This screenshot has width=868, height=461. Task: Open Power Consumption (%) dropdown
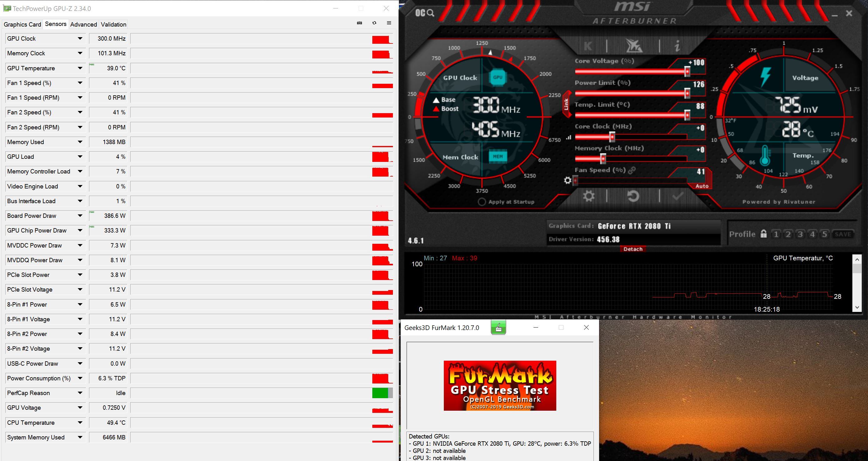pyautogui.click(x=80, y=378)
